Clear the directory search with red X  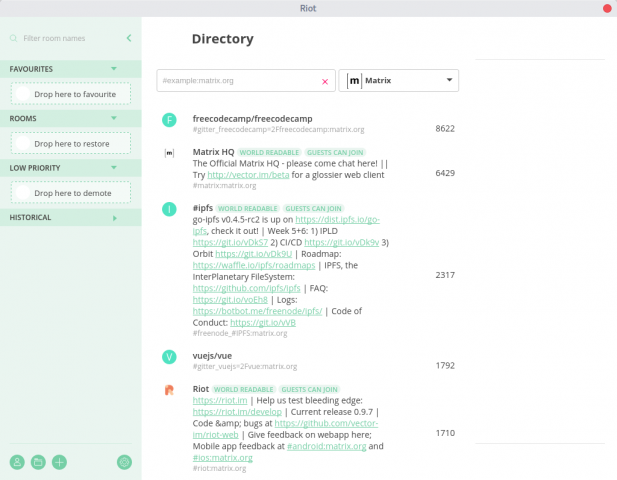coord(325,81)
